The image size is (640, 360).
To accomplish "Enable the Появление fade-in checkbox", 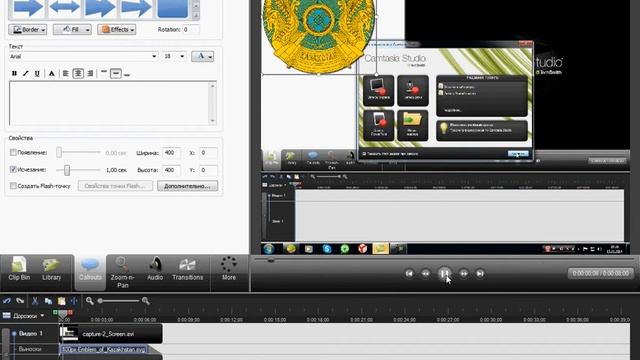I will 13,153.
